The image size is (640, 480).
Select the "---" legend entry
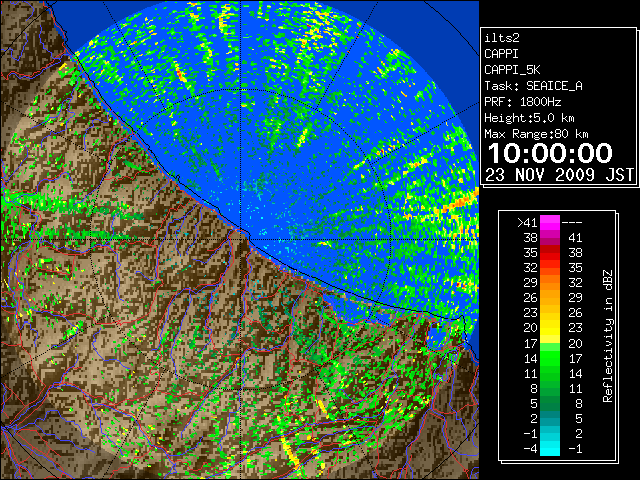[572, 223]
